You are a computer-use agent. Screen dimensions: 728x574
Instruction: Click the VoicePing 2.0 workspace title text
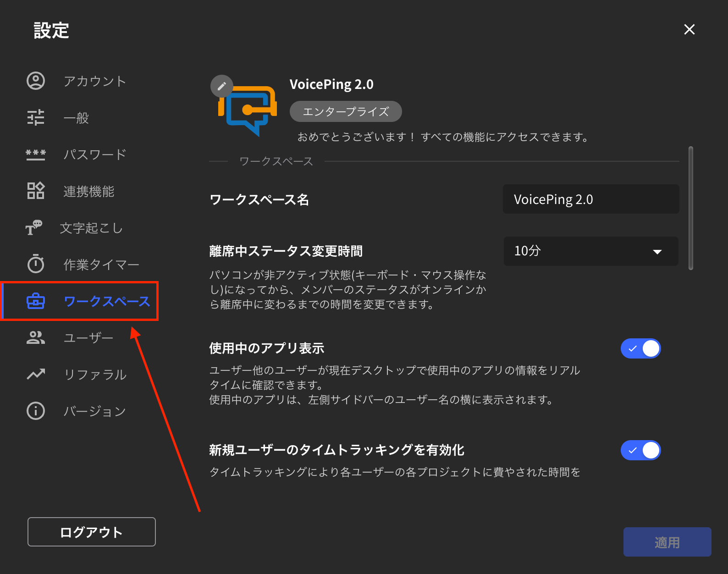(331, 84)
